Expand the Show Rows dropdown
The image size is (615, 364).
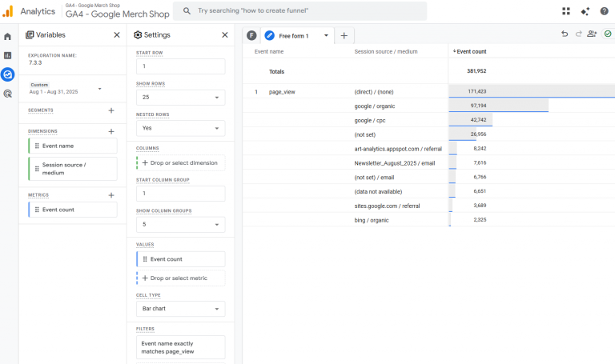point(180,98)
